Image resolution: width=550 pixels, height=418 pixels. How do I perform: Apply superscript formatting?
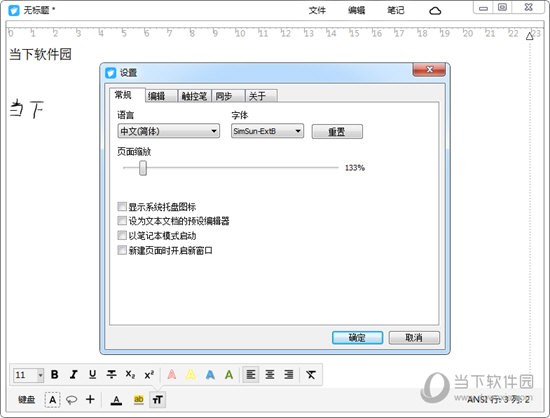click(x=149, y=375)
